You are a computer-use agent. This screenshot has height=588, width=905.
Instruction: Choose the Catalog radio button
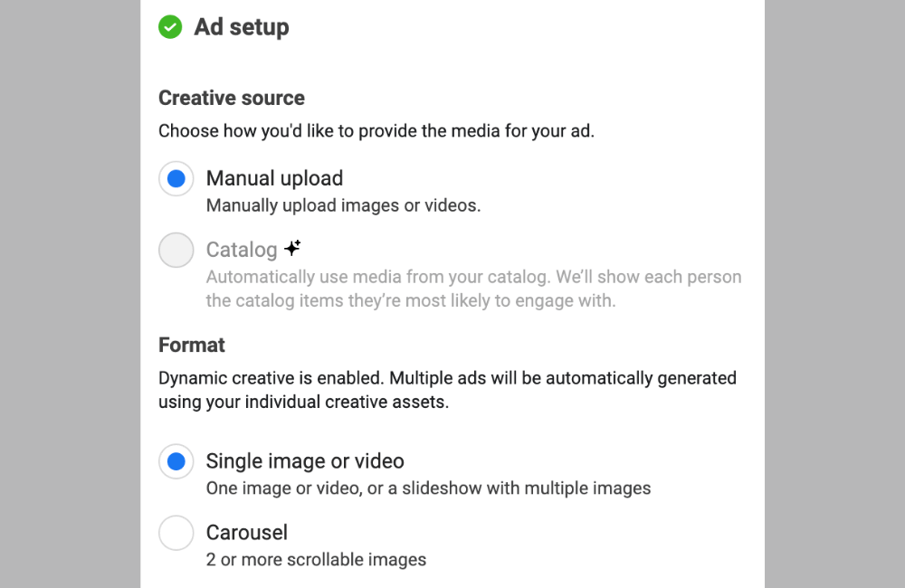(x=176, y=251)
